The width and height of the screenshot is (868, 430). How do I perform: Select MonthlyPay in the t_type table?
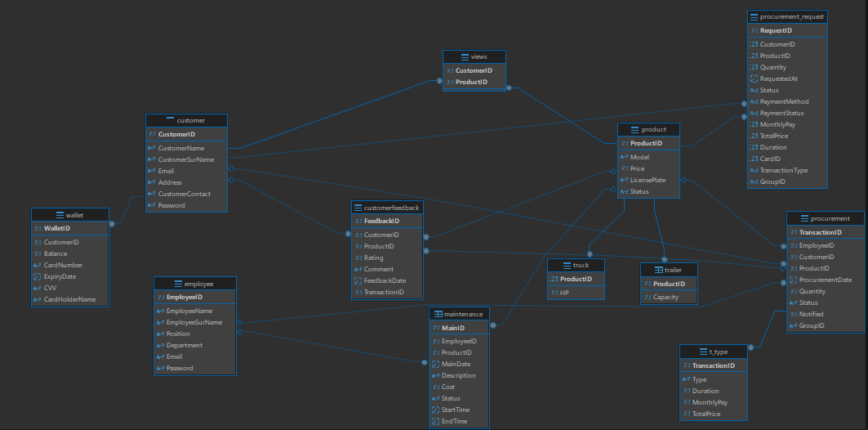pyautogui.click(x=710, y=402)
